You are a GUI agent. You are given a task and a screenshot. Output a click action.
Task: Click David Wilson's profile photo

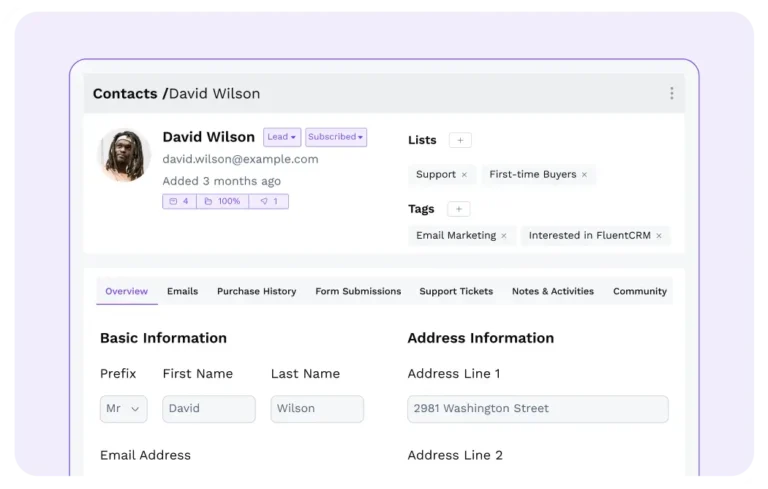click(124, 155)
